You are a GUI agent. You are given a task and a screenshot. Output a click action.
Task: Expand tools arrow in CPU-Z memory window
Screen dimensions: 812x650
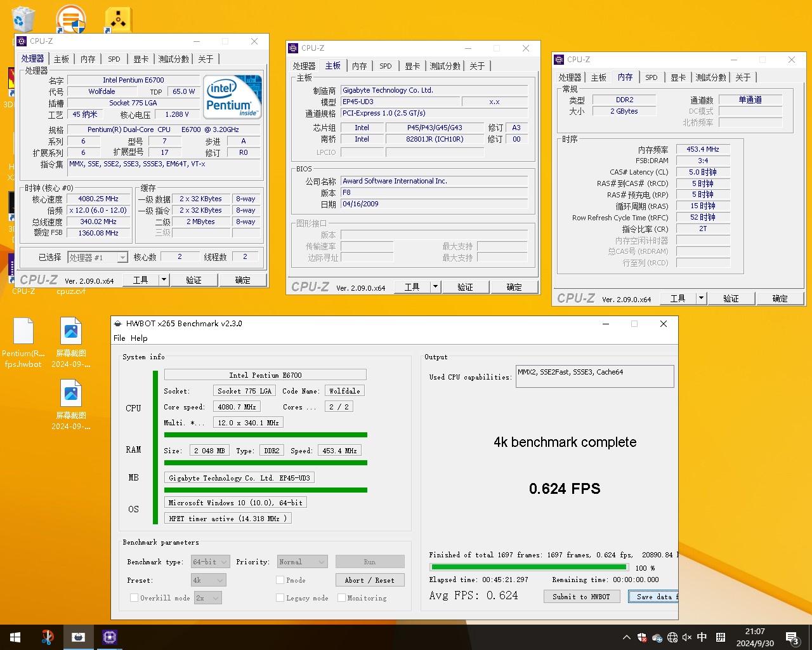(701, 298)
